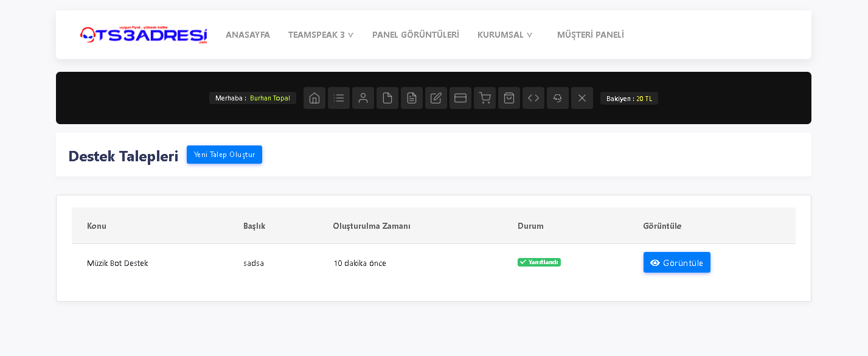This screenshot has height=356, width=868.
Task: Click the code brackets icon
Action: point(533,98)
